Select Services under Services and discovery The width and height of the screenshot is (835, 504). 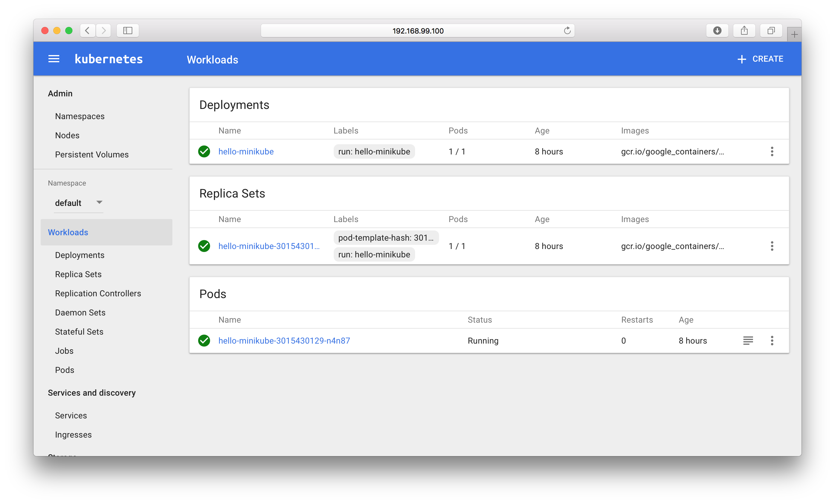[71, 415]
